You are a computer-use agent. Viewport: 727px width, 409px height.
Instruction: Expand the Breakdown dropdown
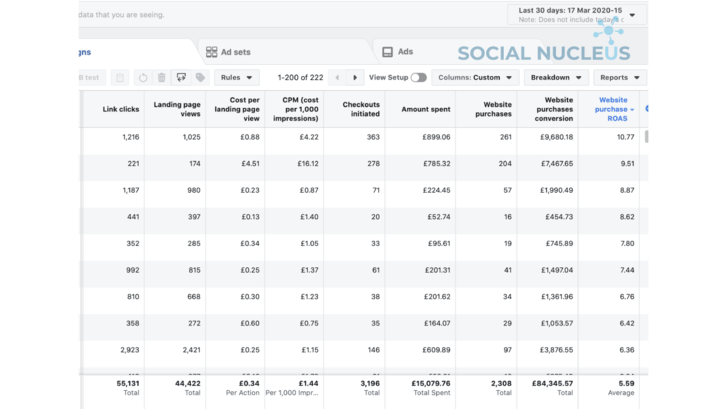pos(556,78)
